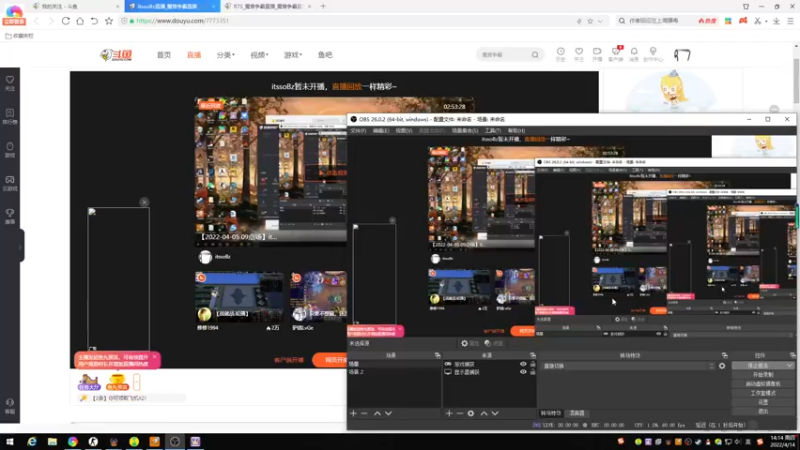Open source properties gear in Sources toolbar
Image resolution: width=800 pixels, height=450 pixels.
click(471, 413)
